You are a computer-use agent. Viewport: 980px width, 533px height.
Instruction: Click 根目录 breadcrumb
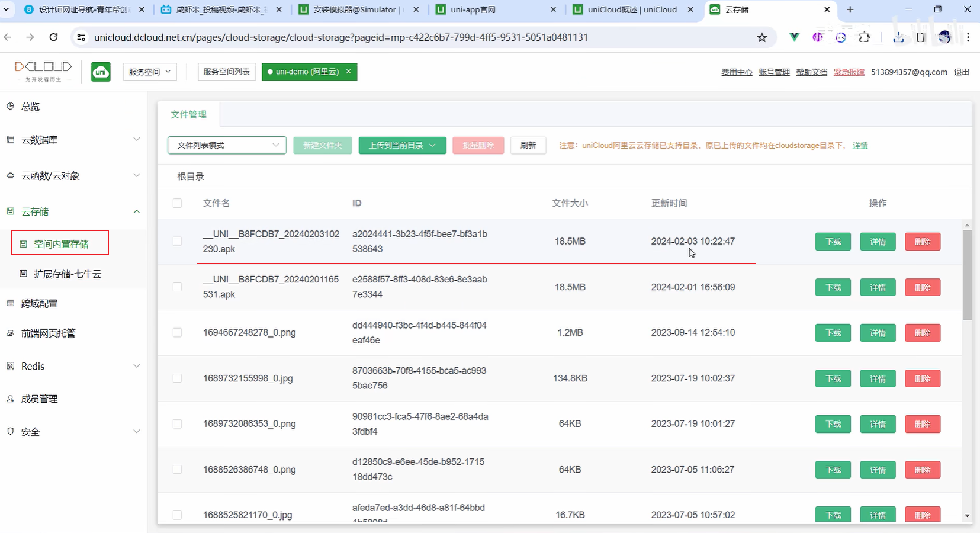(x=191, y=176)
